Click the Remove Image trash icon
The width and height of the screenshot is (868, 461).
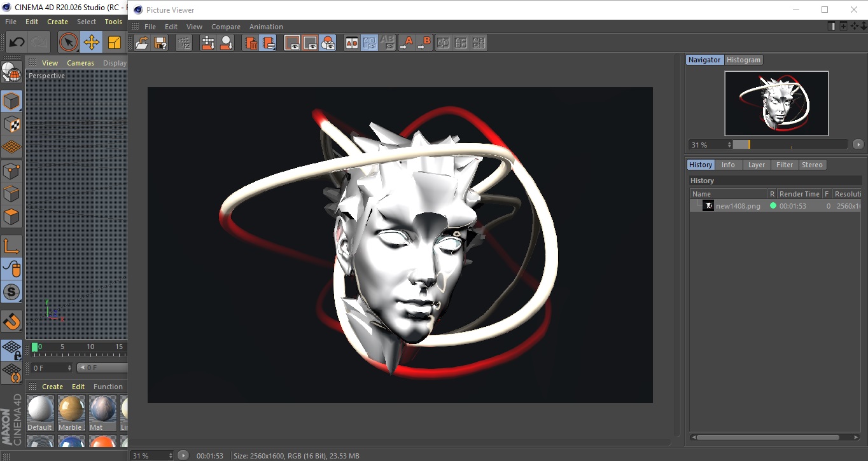tap(251, 43)
